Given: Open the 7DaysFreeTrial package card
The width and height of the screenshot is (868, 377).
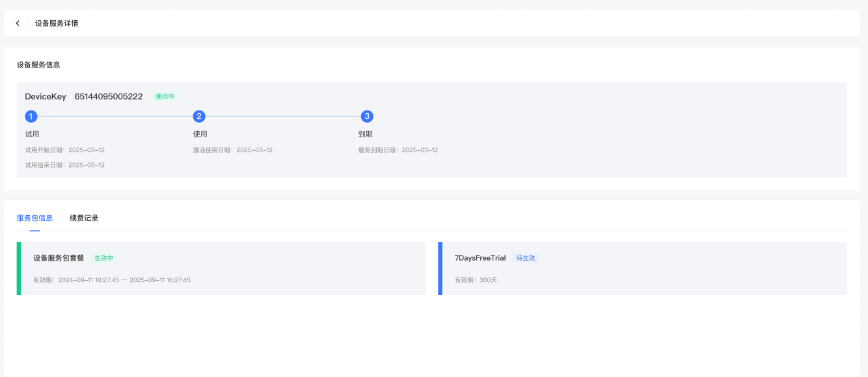Looking at the screenshot, I should point(643,268).
